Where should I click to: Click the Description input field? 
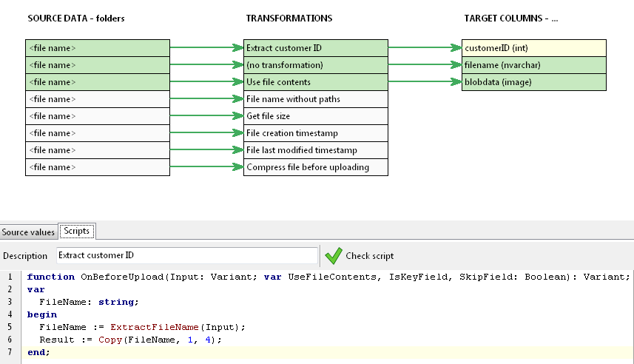(x=186, y=256)
